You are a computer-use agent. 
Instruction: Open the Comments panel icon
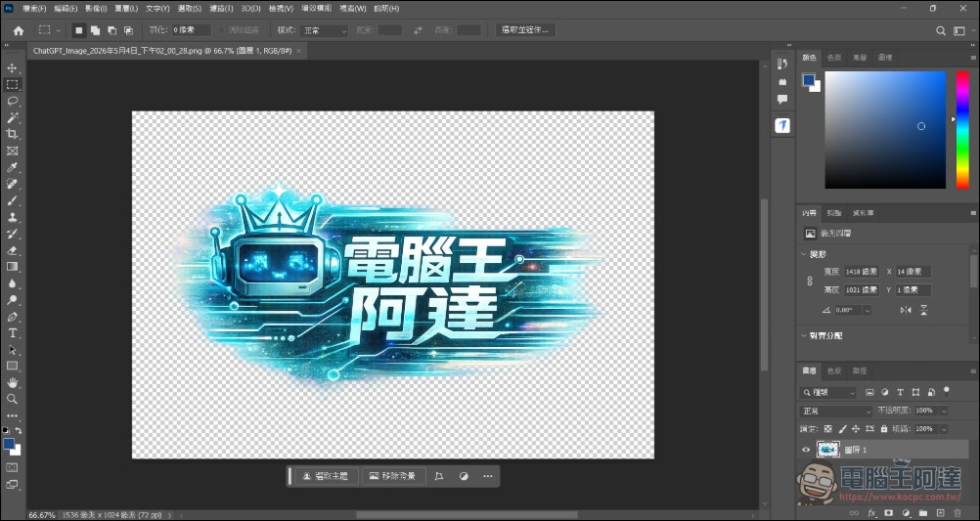pyautogui.click(x=782, y=99)
